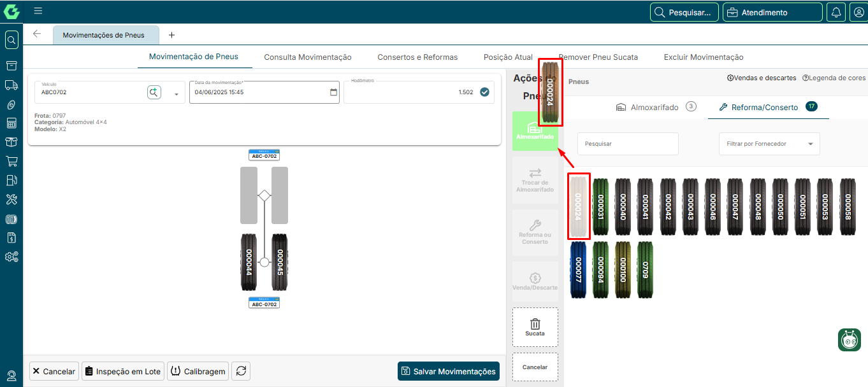The height and width of the screenshot is (387, 868).
Task: Click the Venda/Descarte action
Action: (x=535, y=282)
